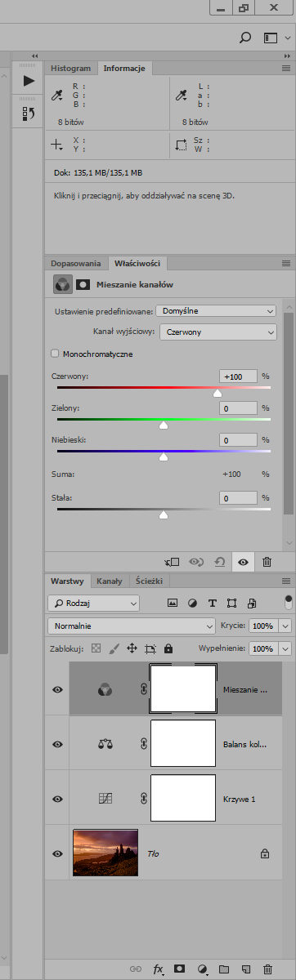Viewport: 296px width, 980px height.
Task: Link layers with chain icon
Action: point(136,969)
